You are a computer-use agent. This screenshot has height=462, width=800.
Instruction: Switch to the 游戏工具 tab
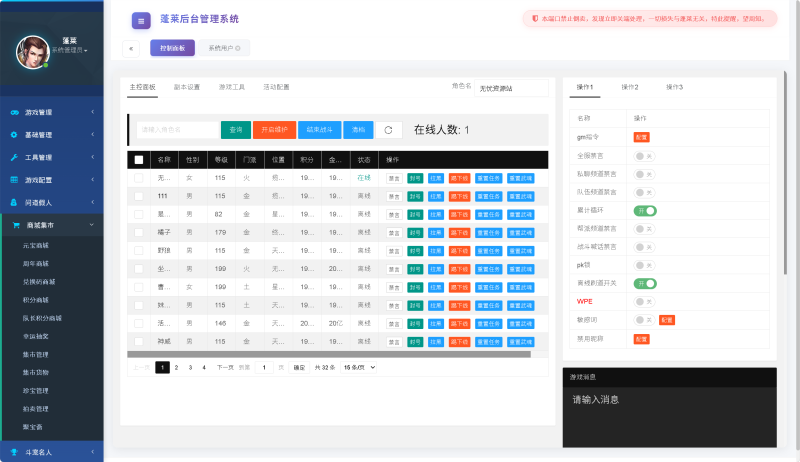232,87
